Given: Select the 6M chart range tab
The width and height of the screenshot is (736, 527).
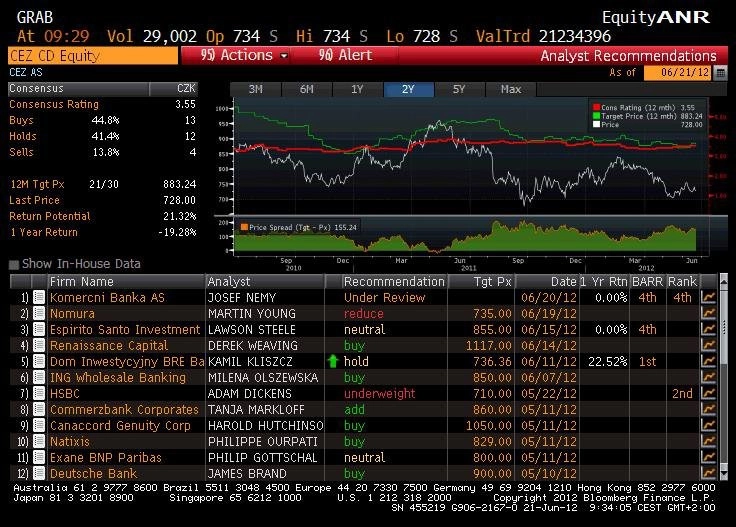Looking at the screenshot, I should point(307,89).
